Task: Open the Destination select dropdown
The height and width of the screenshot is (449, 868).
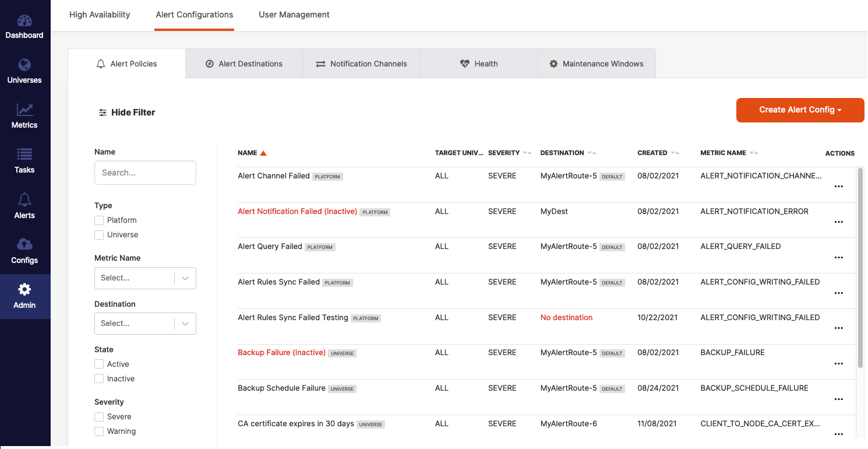Action: 145,324
